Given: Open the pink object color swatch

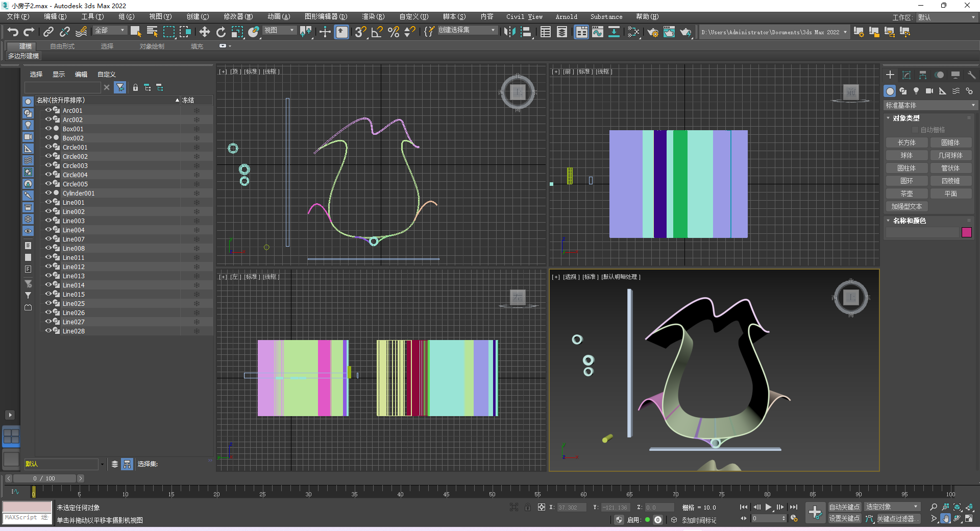Looking at the screenshot, I should coord(966,232).
